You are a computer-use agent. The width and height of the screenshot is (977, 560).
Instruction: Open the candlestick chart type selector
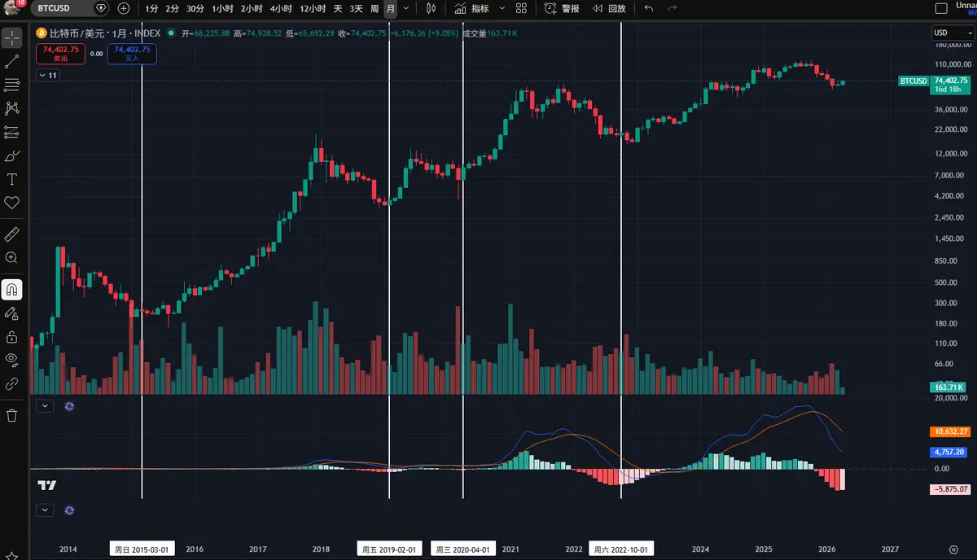pos(432,8)
